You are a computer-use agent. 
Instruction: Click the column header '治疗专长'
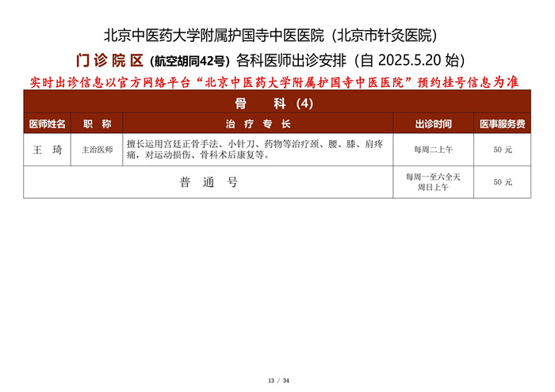tap(258, 124)
